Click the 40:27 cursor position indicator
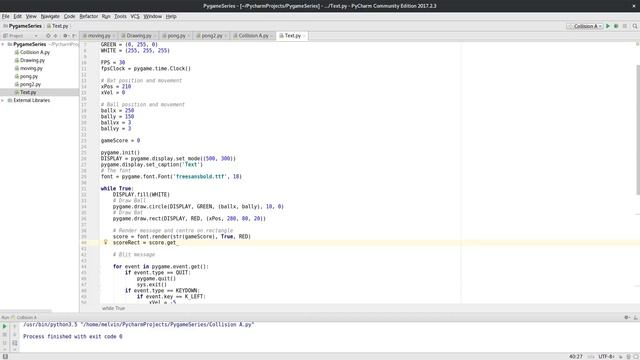 [x=576, y=356]
